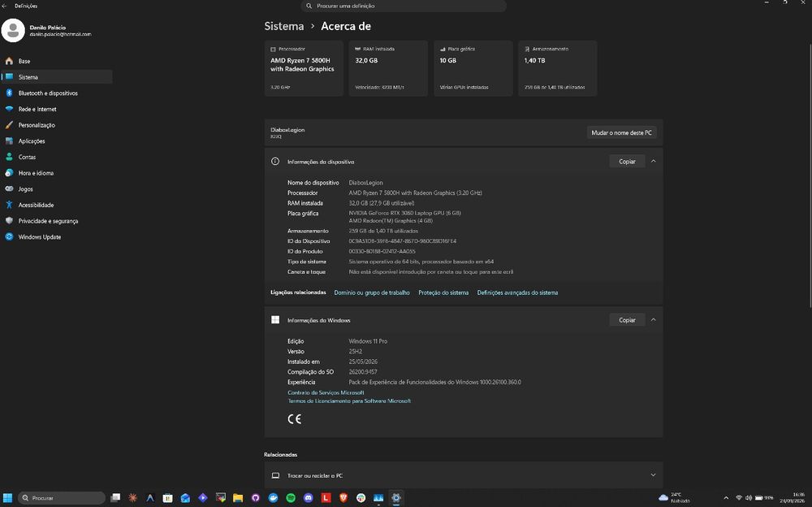Open Acessibilidade settings
812x507 pixels.
click(x=57, y=205)
